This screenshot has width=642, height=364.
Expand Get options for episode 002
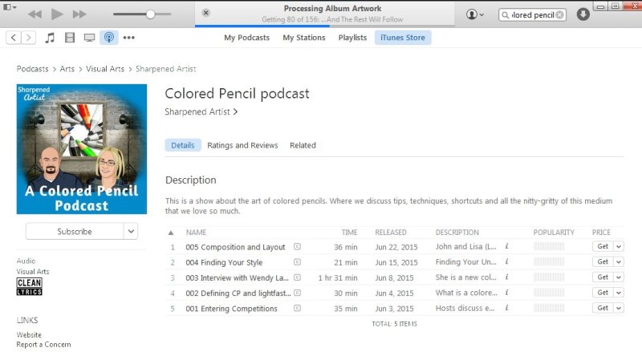619,293
